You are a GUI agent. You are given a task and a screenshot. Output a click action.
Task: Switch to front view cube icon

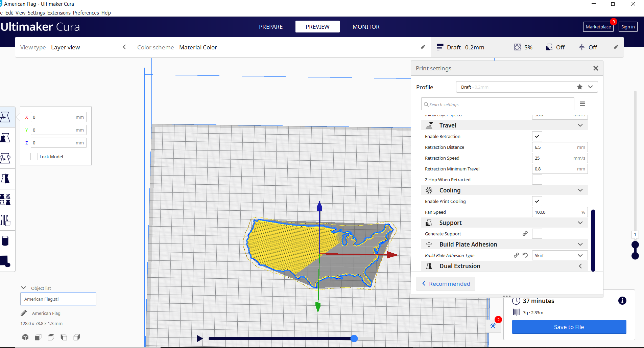click(x=38, y=337)
